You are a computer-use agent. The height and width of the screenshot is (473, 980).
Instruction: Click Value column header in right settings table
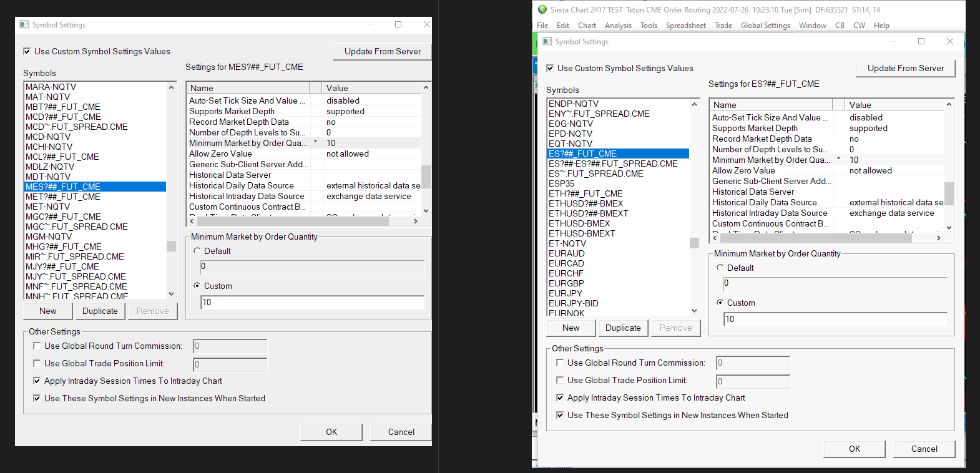tap(894, 105)
